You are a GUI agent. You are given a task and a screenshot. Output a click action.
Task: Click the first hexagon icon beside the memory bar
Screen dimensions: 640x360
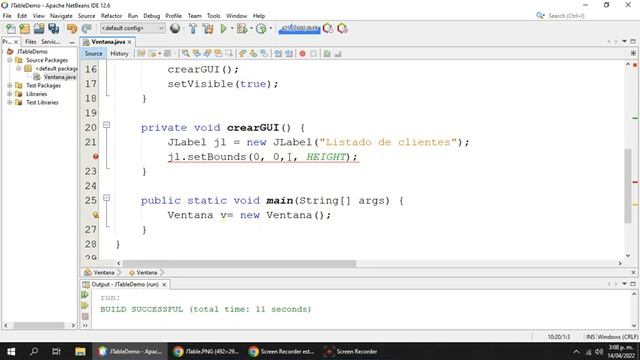[327, 29]
